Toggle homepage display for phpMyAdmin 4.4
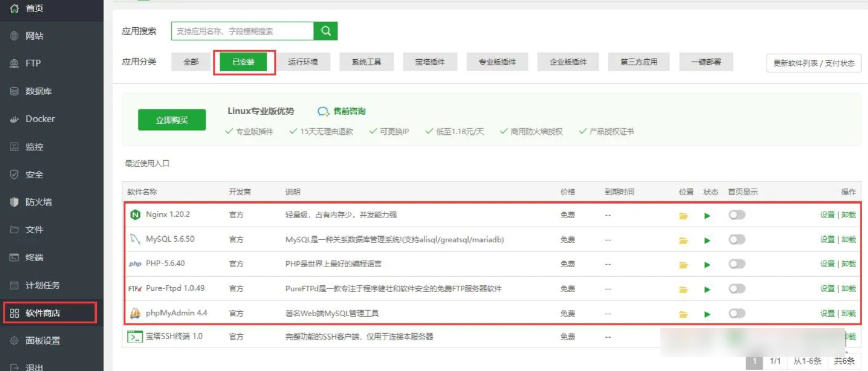868x371 pixels. tap(737, 313)
